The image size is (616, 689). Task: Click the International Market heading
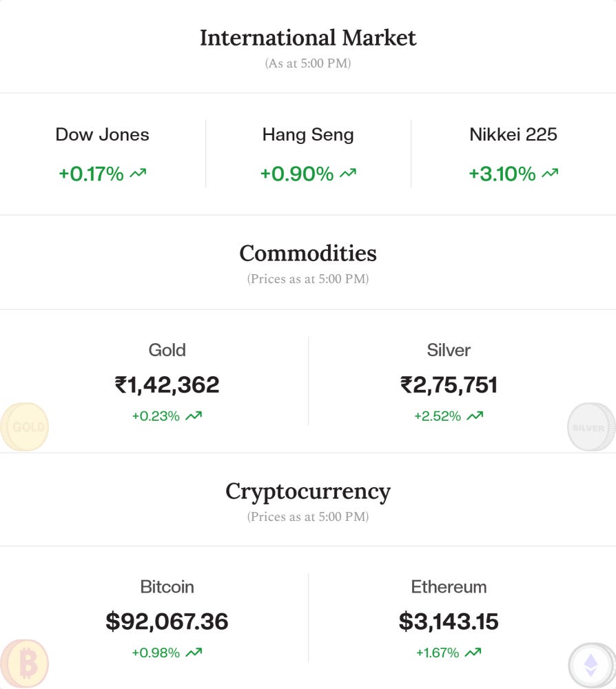click(308, 37)
